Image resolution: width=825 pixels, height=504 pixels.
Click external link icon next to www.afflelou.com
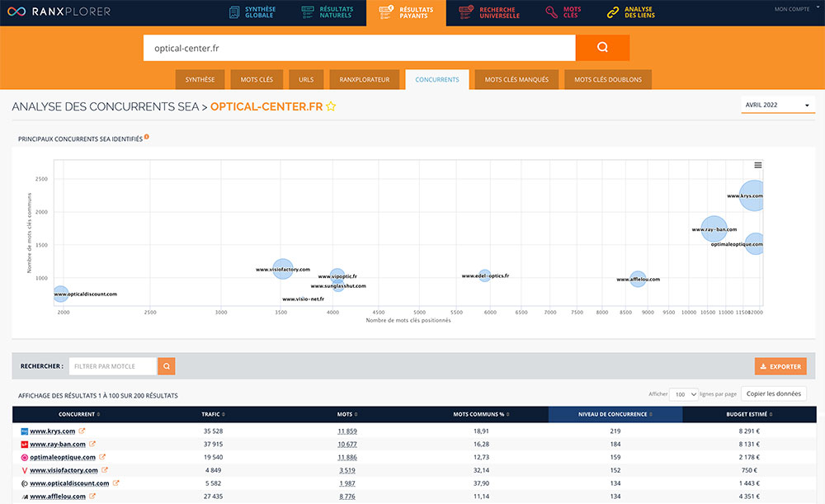92,496
